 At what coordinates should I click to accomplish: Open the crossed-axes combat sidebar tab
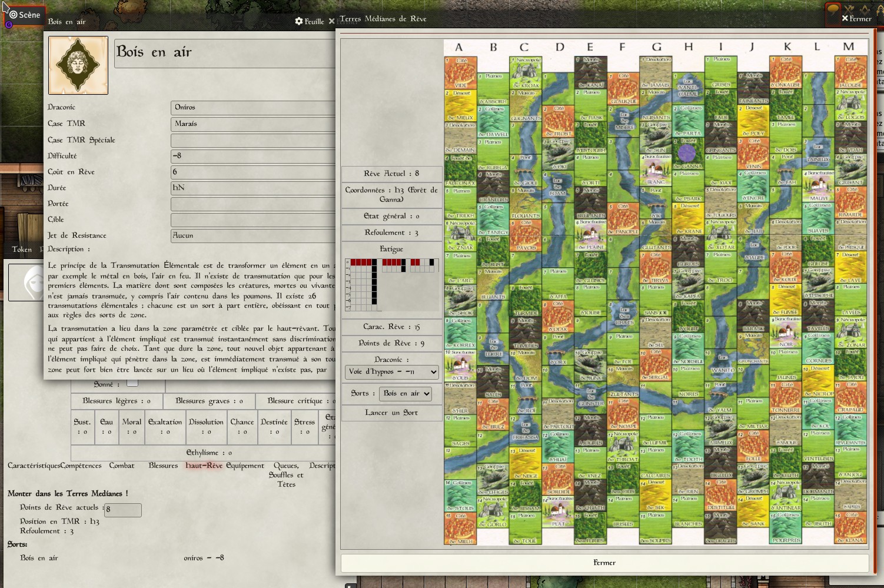pos(849,9)
